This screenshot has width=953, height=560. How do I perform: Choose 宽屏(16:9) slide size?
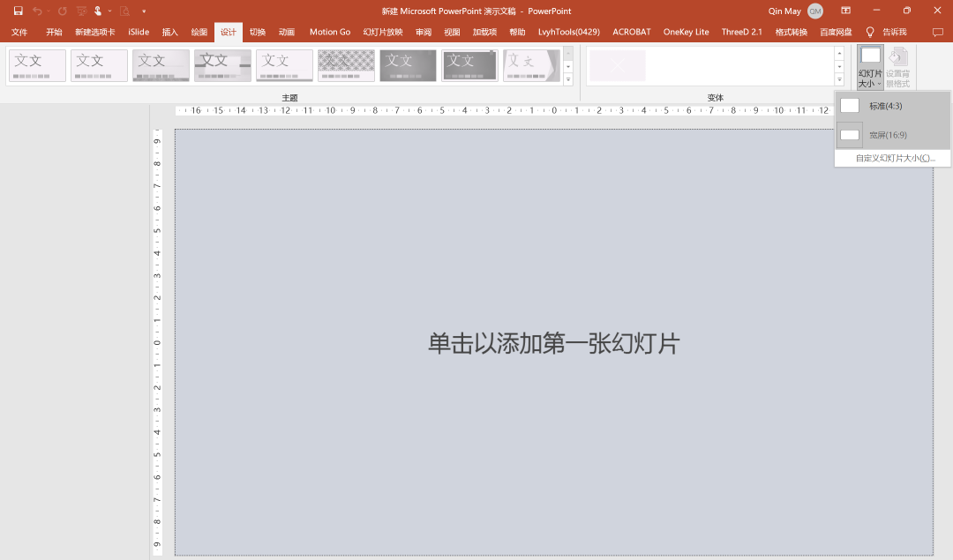point(892,135)
